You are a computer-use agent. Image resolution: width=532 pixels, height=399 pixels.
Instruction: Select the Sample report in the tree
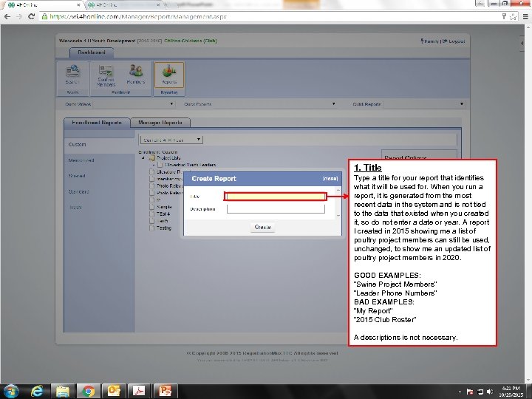click(x=164, y=207)
